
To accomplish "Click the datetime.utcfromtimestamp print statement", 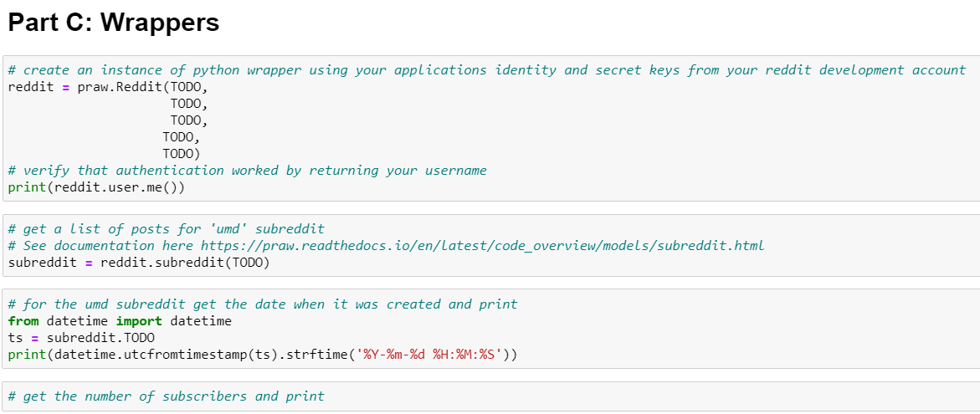I will pyautogui.click(x=263, y=355).
